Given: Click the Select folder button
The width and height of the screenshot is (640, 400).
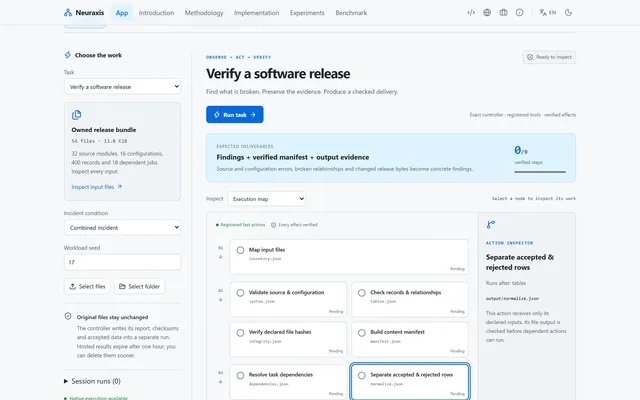Looking at the screenshot, I should click(140, 287).
